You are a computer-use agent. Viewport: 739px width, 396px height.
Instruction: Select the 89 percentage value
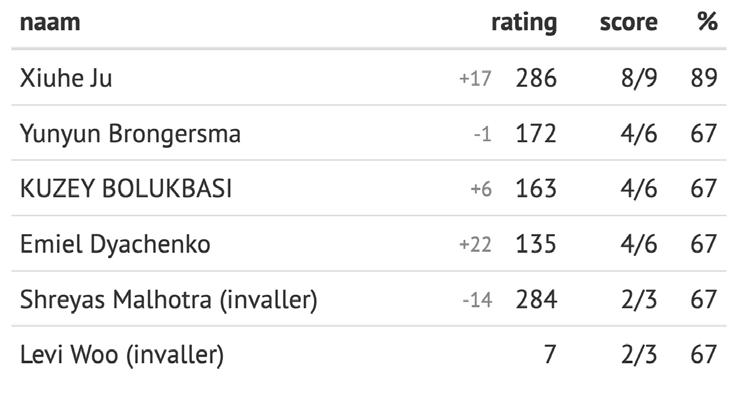tap(704, 78)
